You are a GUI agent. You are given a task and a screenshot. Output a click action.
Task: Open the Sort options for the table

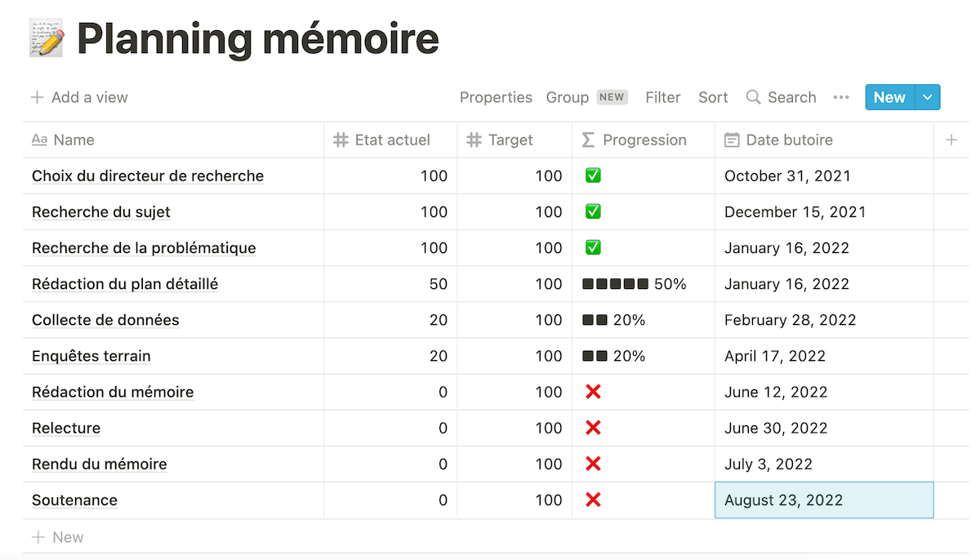tap(712, 97)
